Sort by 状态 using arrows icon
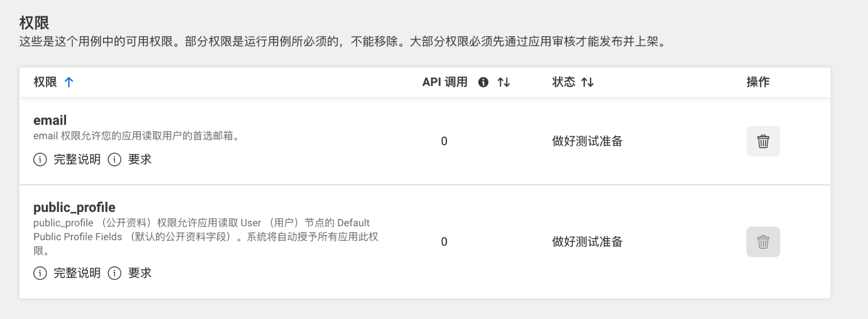Screen dimensions: 868x319 [x=587, y=82]
